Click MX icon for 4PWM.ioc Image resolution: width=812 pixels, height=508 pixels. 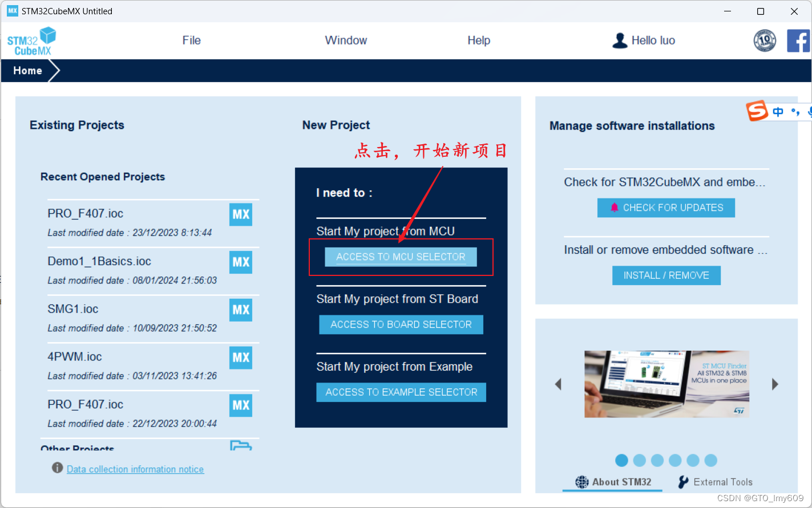(x=241, y=357)
